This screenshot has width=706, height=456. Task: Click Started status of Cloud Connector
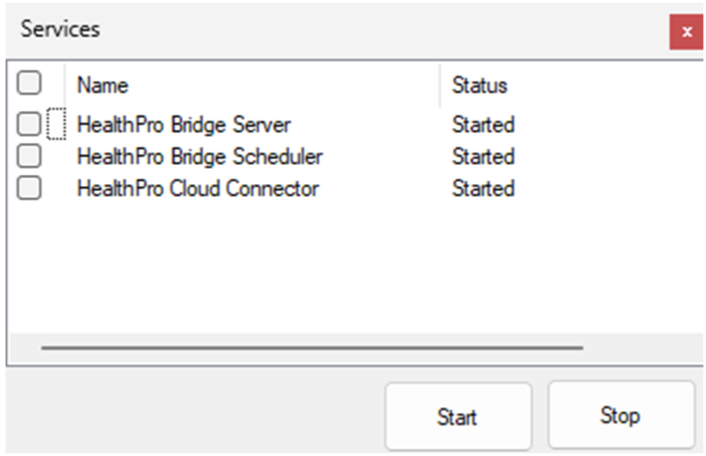pos(483,188)
